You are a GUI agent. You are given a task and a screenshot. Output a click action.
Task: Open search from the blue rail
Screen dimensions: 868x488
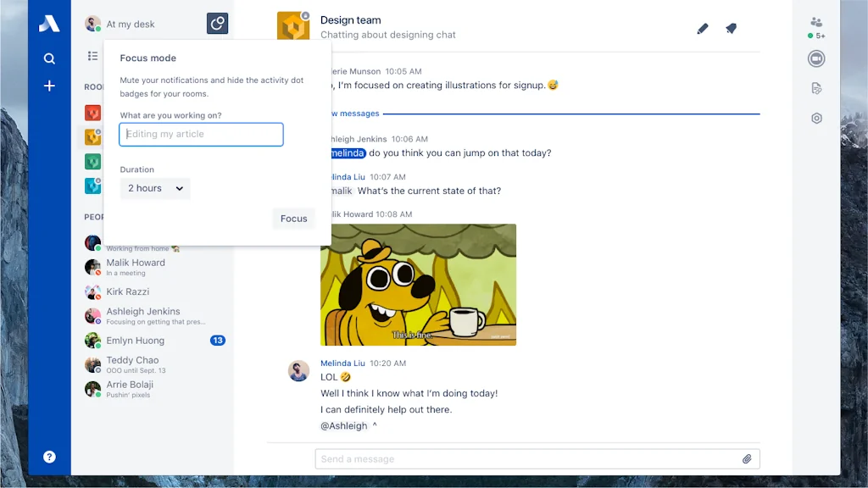(x=49, y=58)
